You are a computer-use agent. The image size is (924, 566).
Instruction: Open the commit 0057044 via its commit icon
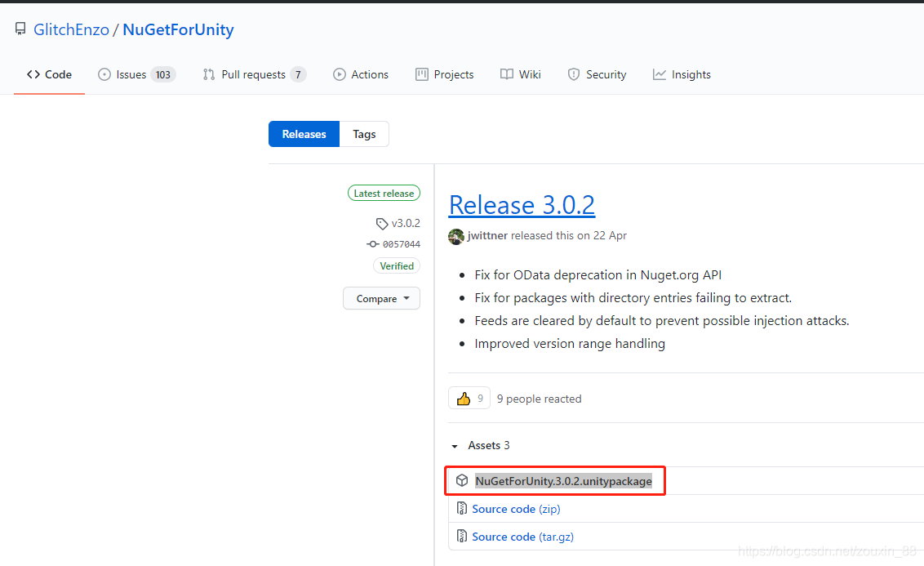point(371,244)
